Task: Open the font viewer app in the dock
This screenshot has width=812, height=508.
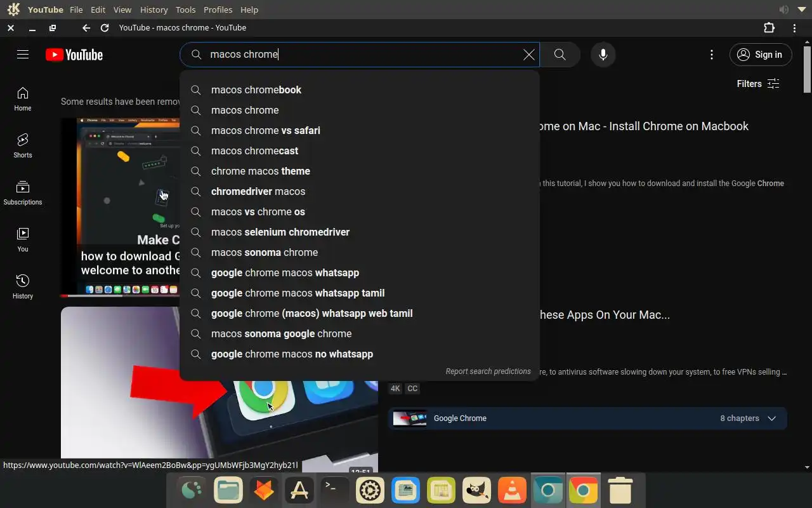Action: point(299,490)
